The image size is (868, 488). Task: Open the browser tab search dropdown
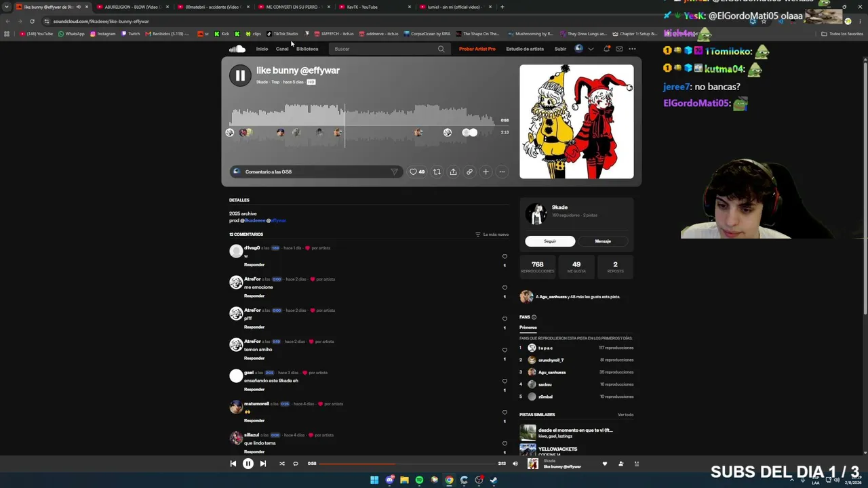pyautogui.click(x=7, y=7)
